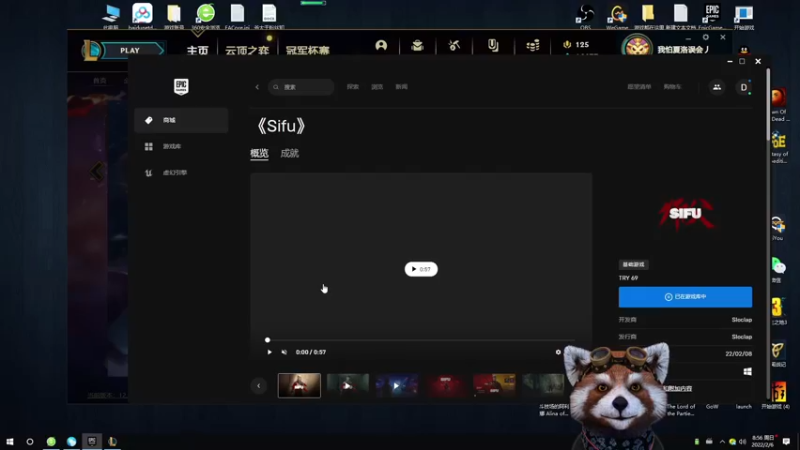The width and height of the screenshot is (800, 450).
Task: Select the second trailer thumbnail
Action: 347,385
